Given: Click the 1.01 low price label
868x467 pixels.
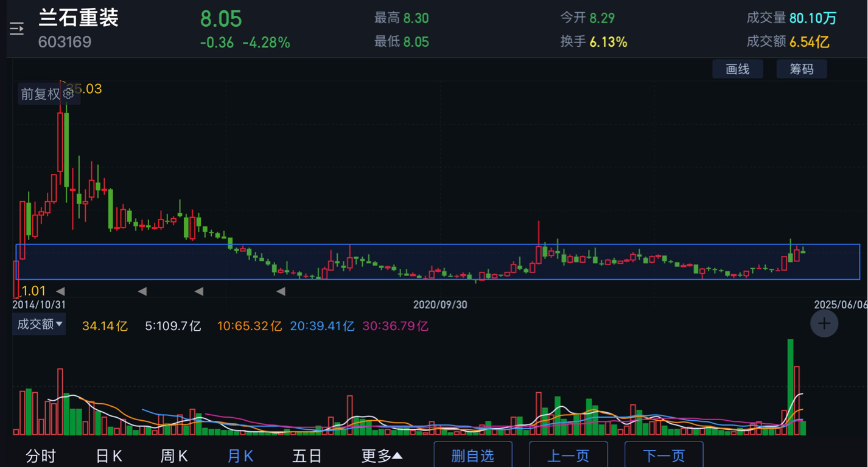Looking at the screenshot, I should point(33,291).
